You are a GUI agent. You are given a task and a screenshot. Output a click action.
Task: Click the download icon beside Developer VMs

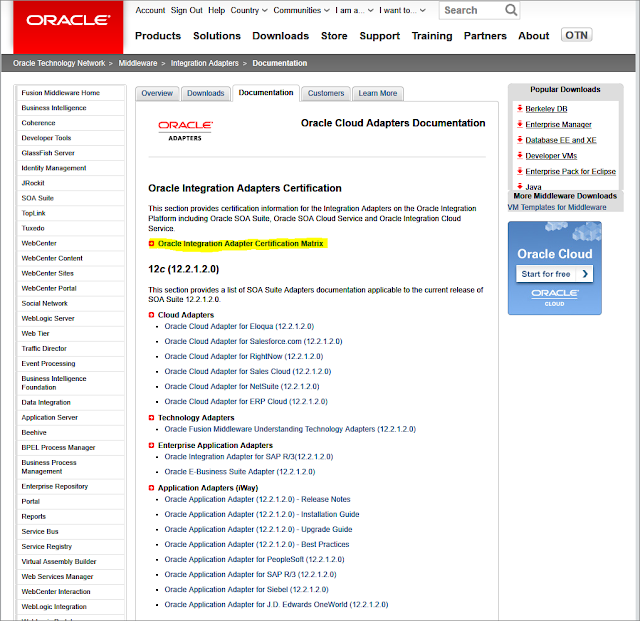[x=520, y=155]
